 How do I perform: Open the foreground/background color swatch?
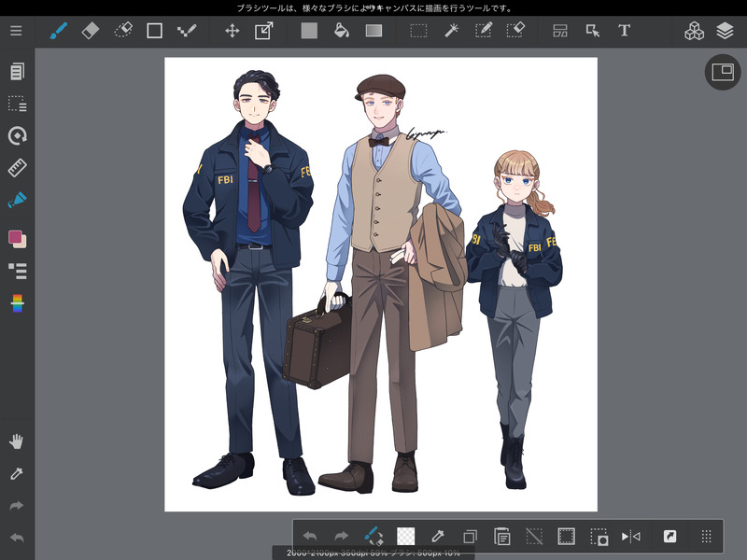[x=17, y=239]
